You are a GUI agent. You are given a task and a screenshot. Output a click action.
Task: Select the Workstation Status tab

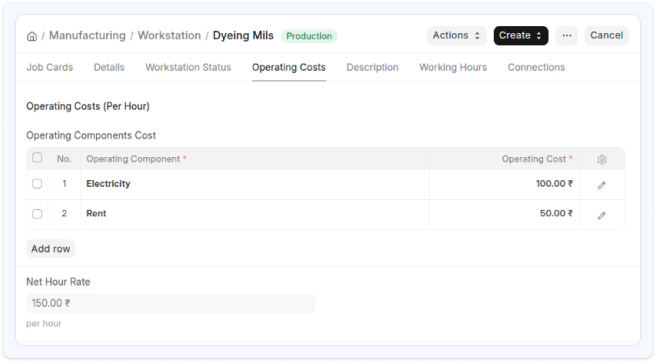coord(188,67)
